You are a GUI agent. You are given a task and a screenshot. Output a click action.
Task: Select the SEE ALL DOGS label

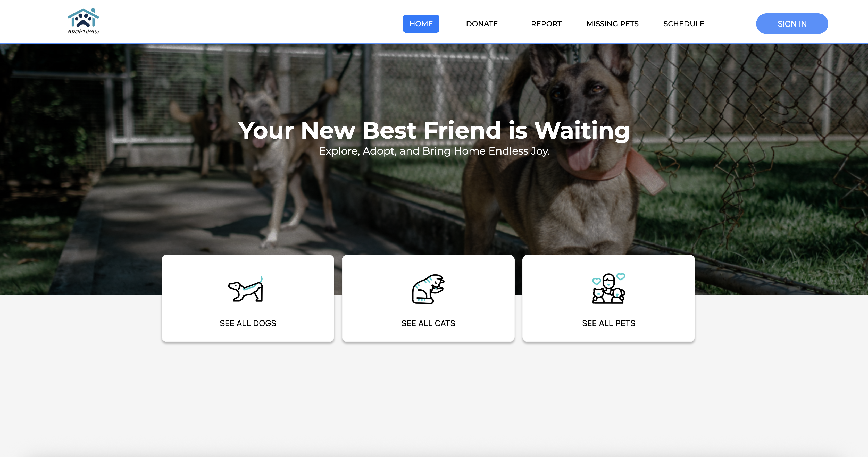[x=248, y=323]
